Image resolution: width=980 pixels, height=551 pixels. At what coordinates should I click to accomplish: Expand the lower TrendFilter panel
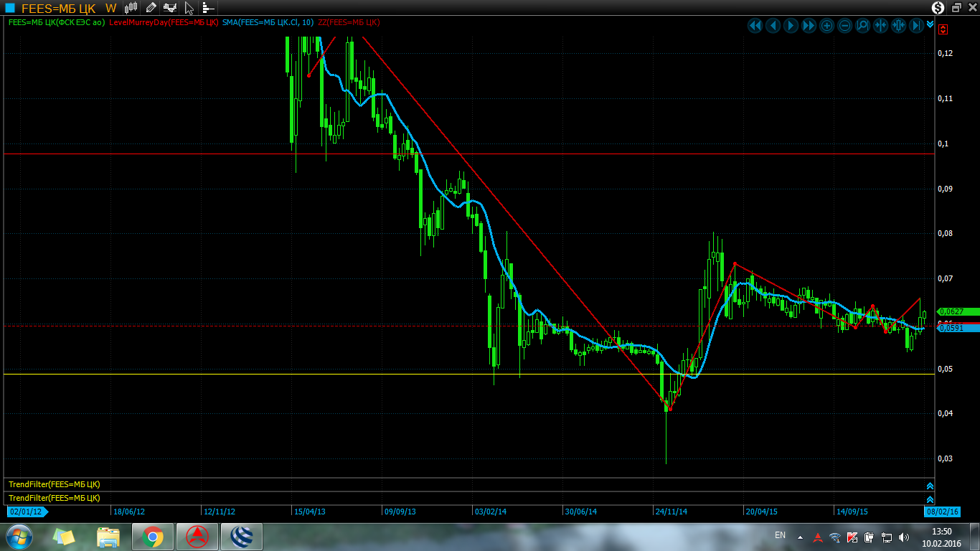[930, 499]
